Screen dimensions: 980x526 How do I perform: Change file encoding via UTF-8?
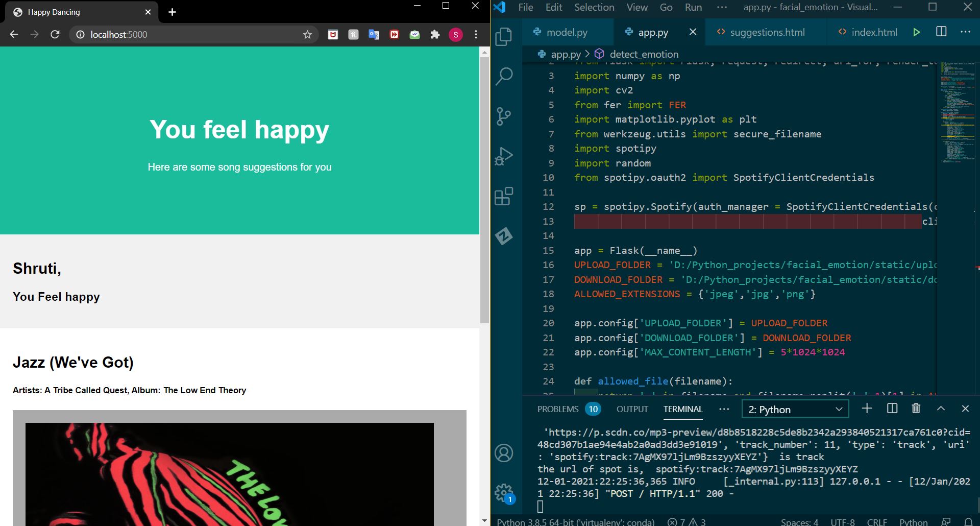(842, 522)
